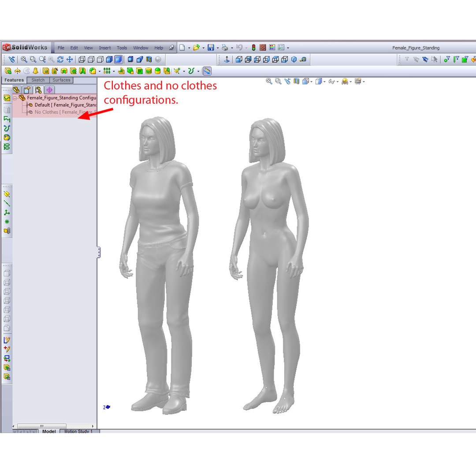Switch display to Wireframe

(82, 59)
